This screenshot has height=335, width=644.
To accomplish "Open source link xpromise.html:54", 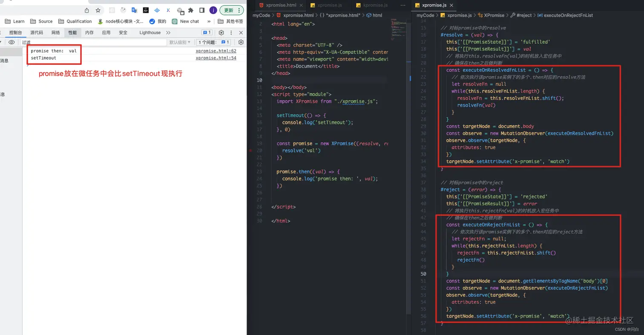I will click(216, 58).
